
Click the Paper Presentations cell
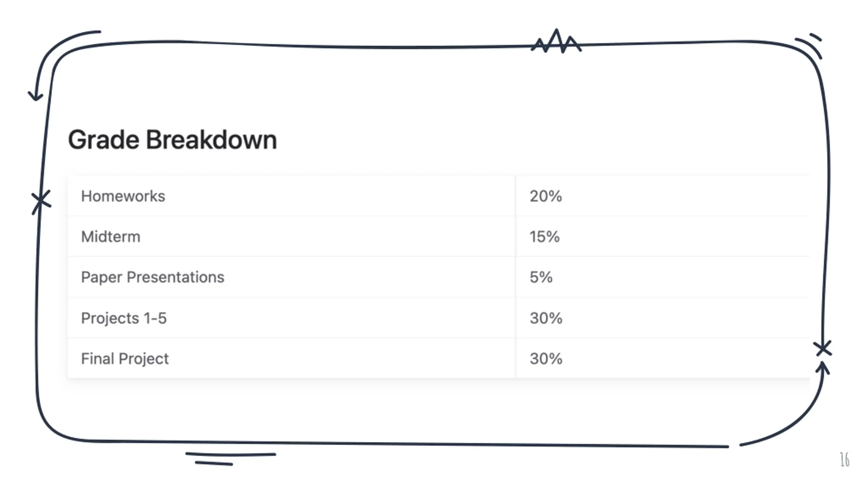(292, 277)
